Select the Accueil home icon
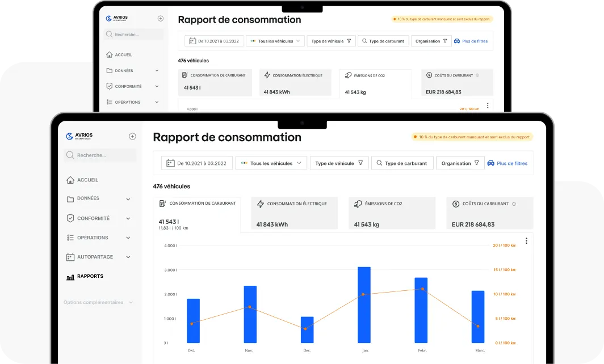 tap(70, 180)
